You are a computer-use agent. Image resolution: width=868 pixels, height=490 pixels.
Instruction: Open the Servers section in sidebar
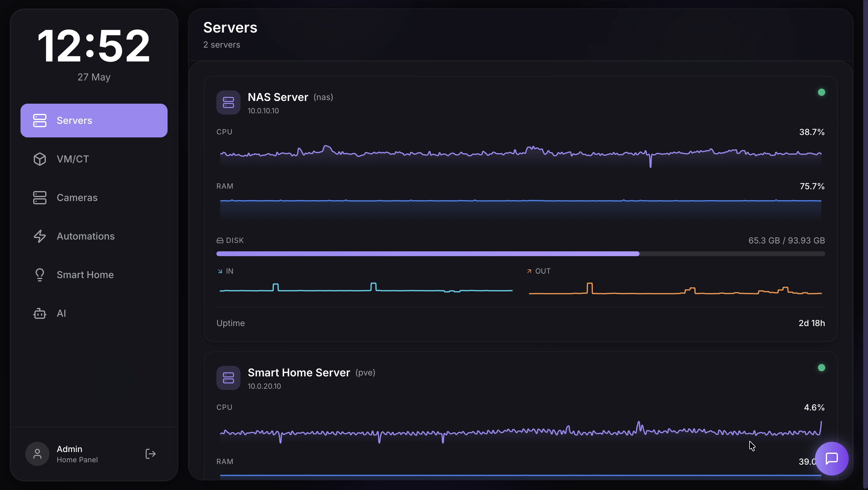(x=94, y=120)
